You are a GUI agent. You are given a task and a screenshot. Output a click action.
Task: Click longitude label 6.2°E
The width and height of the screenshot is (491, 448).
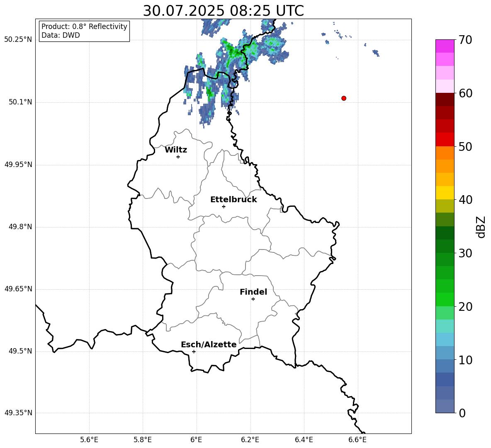point(250,440)
